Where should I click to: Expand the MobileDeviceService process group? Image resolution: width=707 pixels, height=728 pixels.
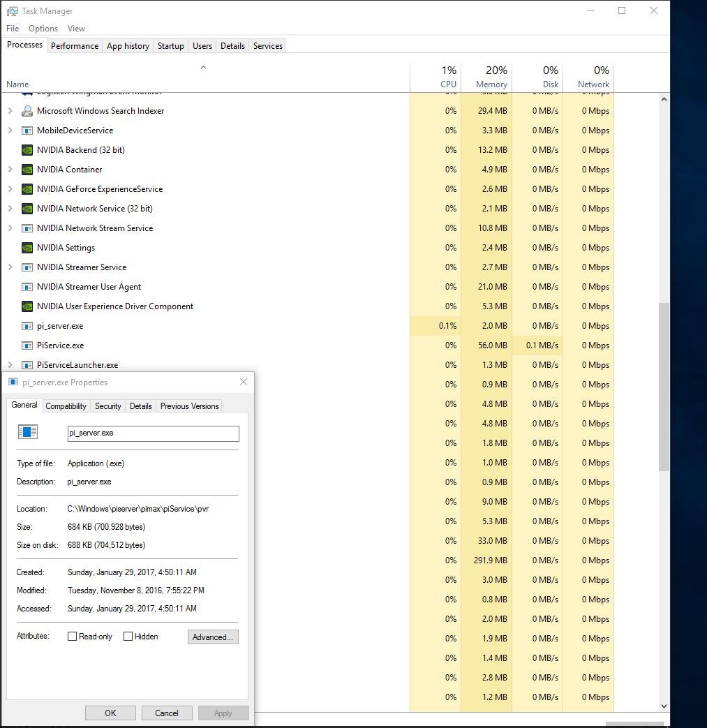pos(10,130)
